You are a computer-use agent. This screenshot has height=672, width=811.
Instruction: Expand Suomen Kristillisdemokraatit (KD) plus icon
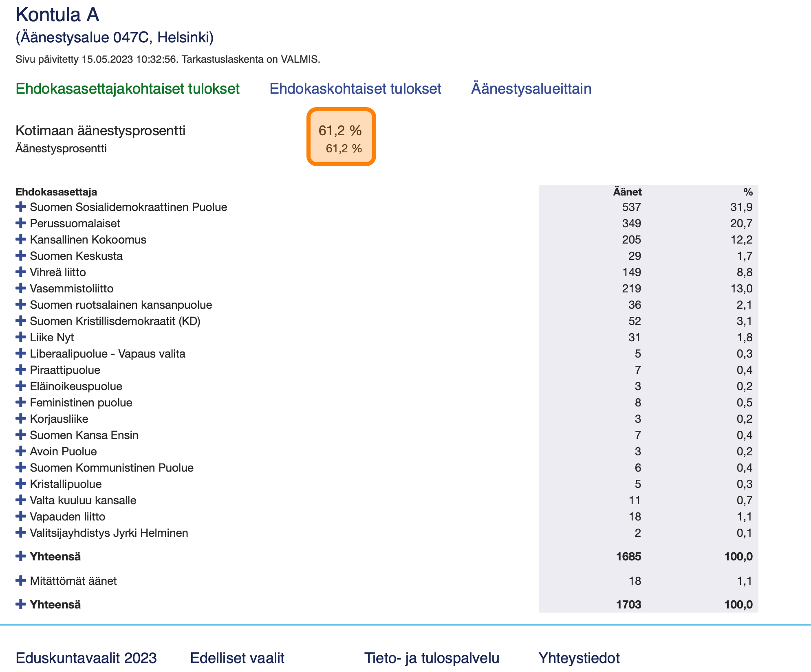tap(20, 321)
